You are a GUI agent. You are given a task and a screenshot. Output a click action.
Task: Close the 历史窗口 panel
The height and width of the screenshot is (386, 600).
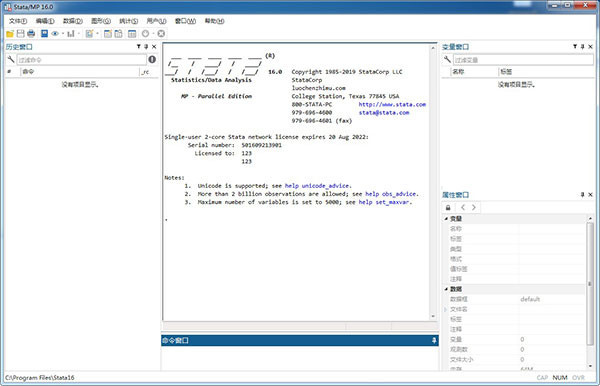[x=154, y=46]
